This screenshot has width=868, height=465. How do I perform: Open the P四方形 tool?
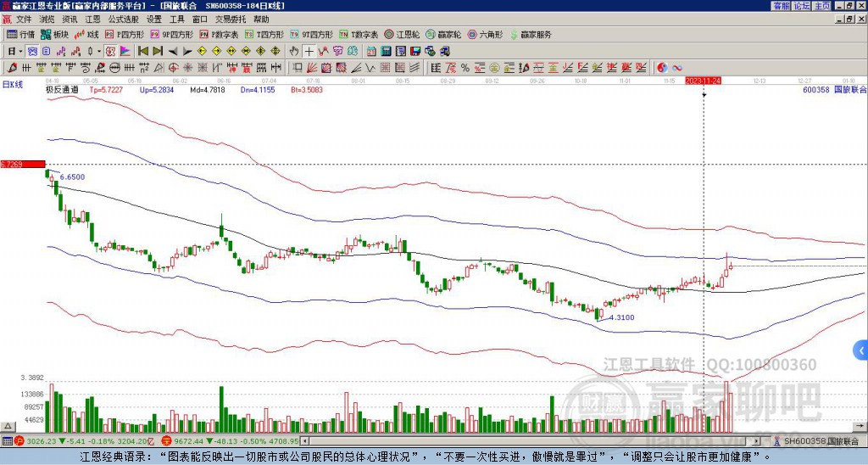click(125, 34)
